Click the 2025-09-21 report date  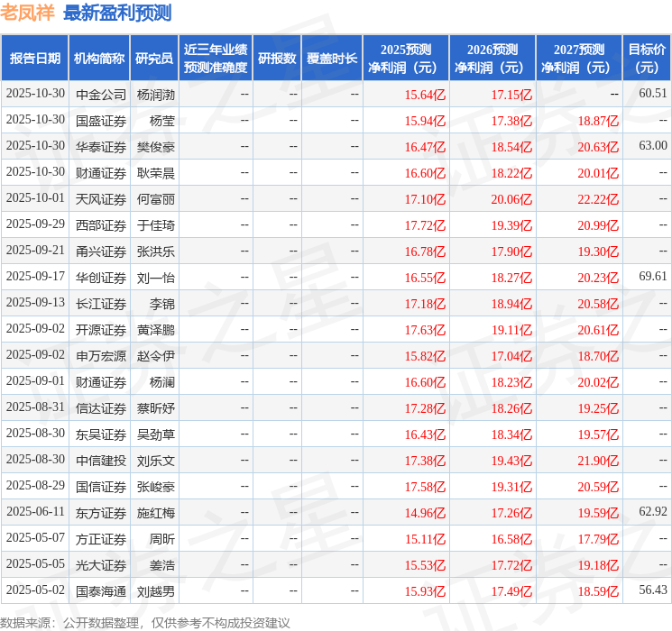(x=35, y=251)
